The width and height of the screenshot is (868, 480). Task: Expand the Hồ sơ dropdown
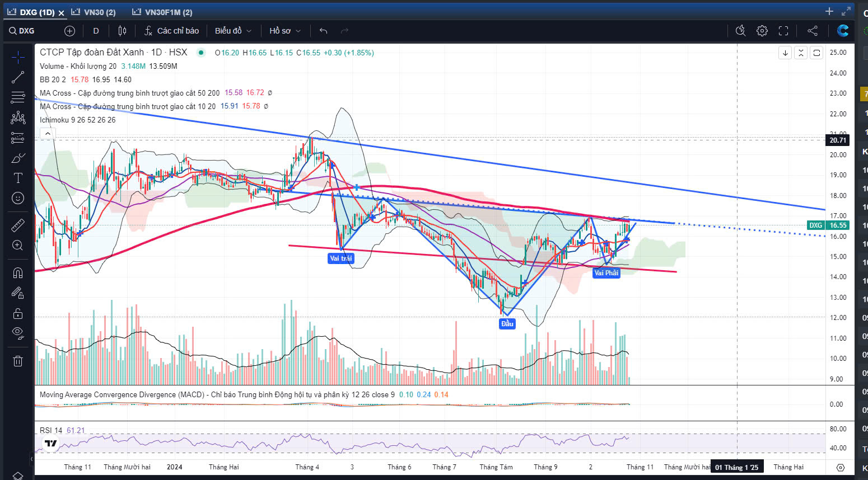(x=285, y=31)
